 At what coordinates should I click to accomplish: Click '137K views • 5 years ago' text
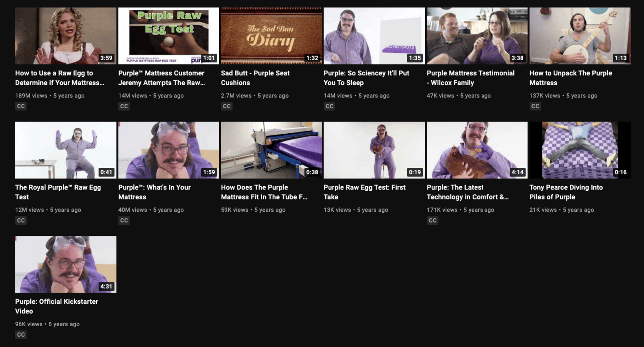click(563, 95)
